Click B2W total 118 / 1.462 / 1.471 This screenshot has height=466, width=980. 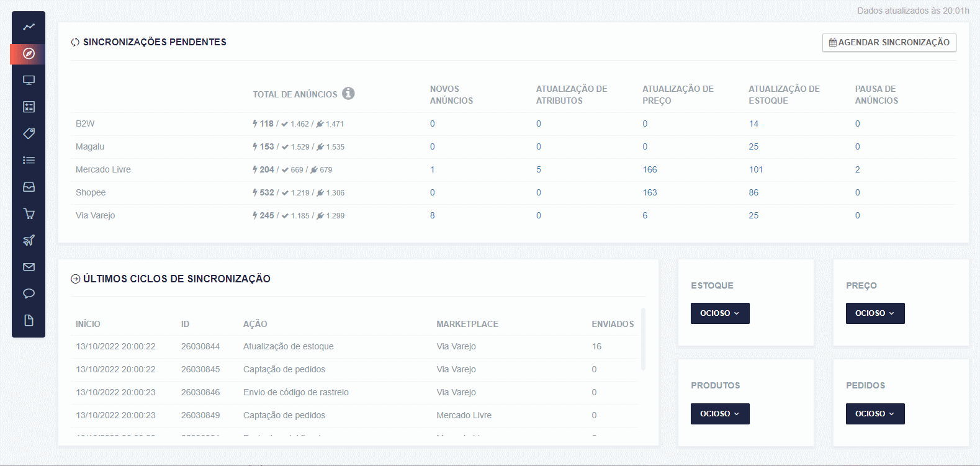pyautogui.click(x=298, y=123)
